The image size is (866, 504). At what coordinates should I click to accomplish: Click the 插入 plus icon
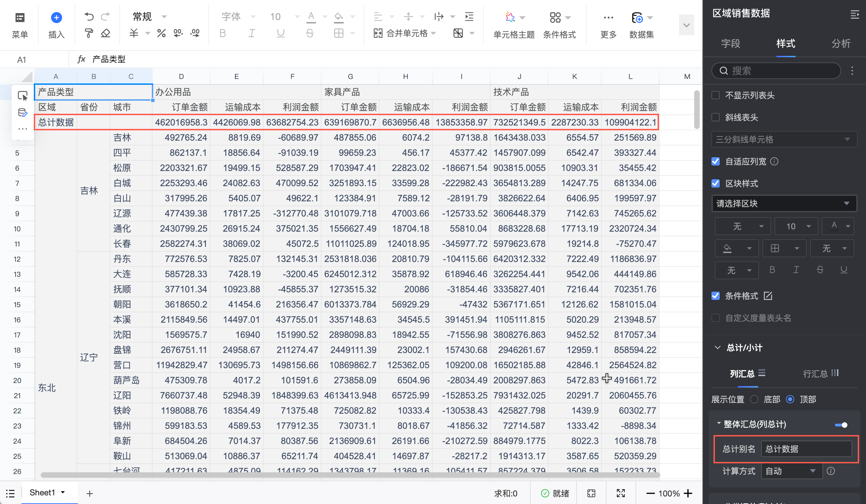pos(56,17)
